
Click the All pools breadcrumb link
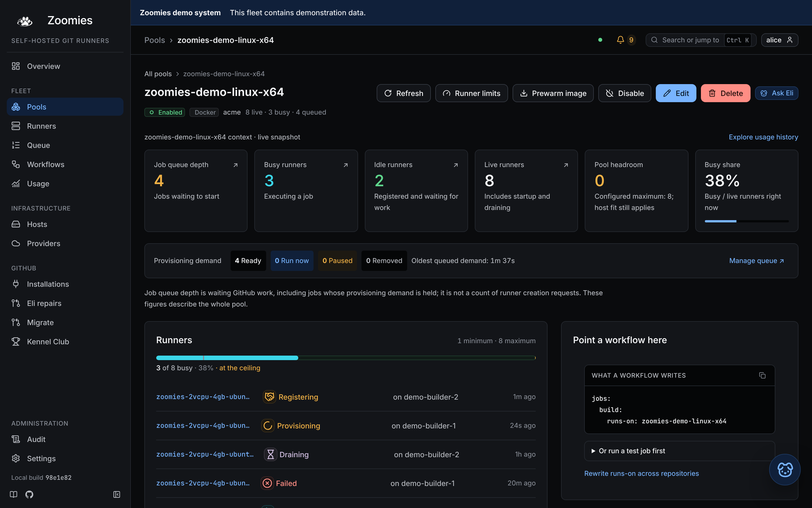coord(158,74)
